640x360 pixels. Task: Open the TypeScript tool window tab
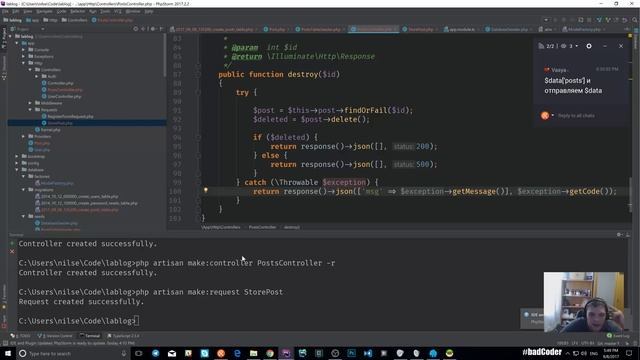pyautogui.click(x=123, y=336)
